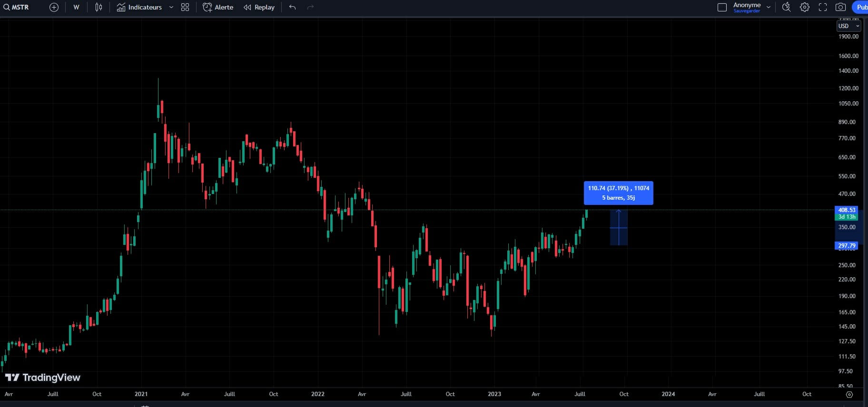Click the 2023 label on the time axis
868x407 pixels.
(494, 394)
